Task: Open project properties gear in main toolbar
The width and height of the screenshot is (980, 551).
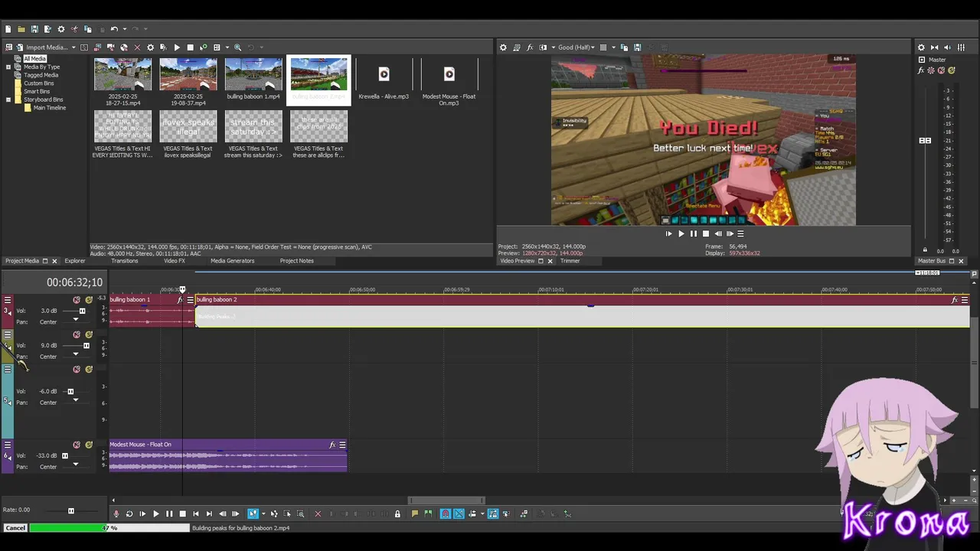Action: click(x=61, y=29)
